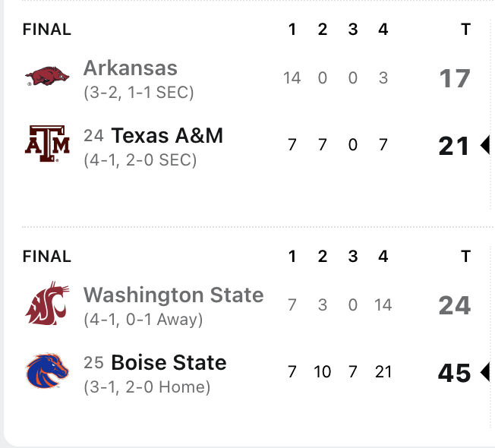This screenshot has width=495, height=448.
Task: Click Arkansas's final score of 17
Action: [455, 78]
